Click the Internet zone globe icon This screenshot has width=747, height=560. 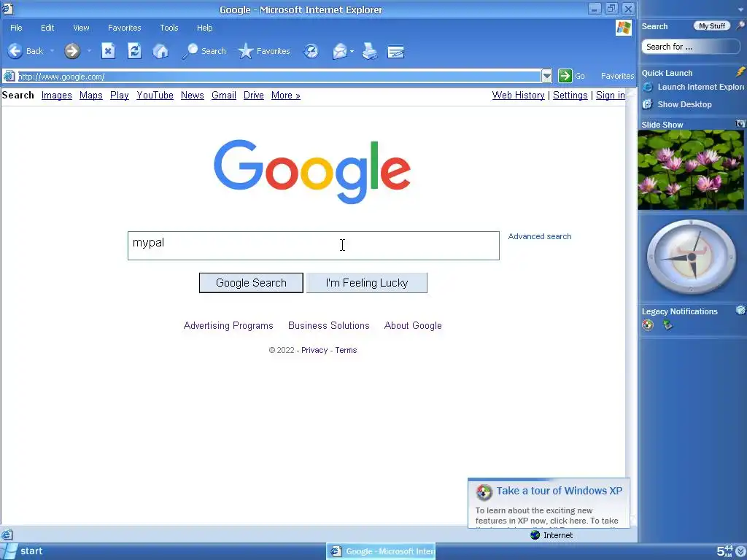[x=535, y=534]
